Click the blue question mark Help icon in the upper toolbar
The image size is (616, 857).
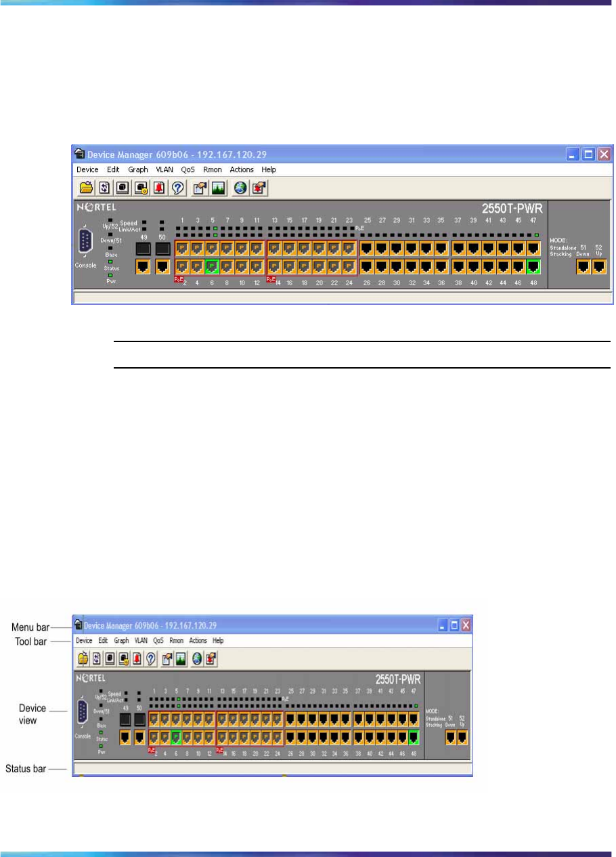coord(176,189)
